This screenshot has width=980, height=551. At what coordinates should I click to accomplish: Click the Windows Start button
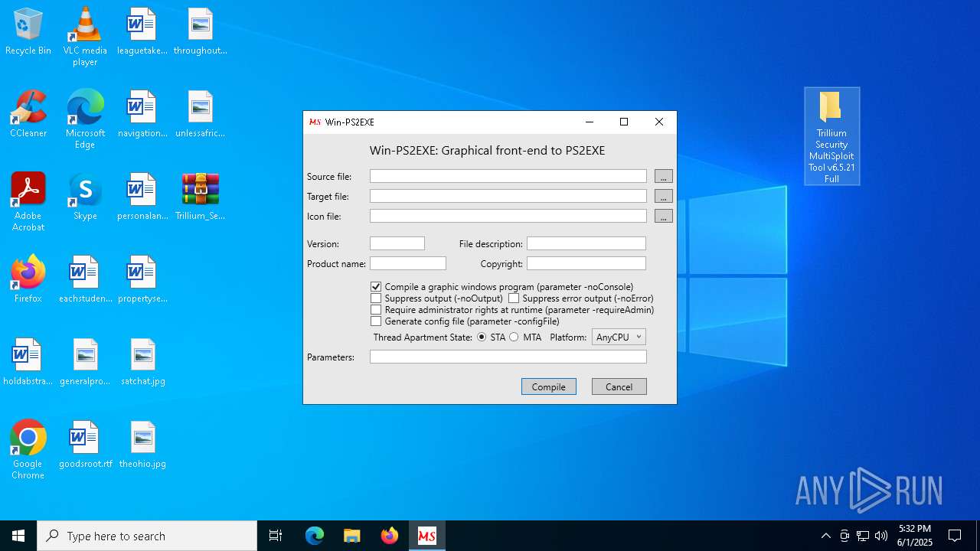[x=18, y=536]
